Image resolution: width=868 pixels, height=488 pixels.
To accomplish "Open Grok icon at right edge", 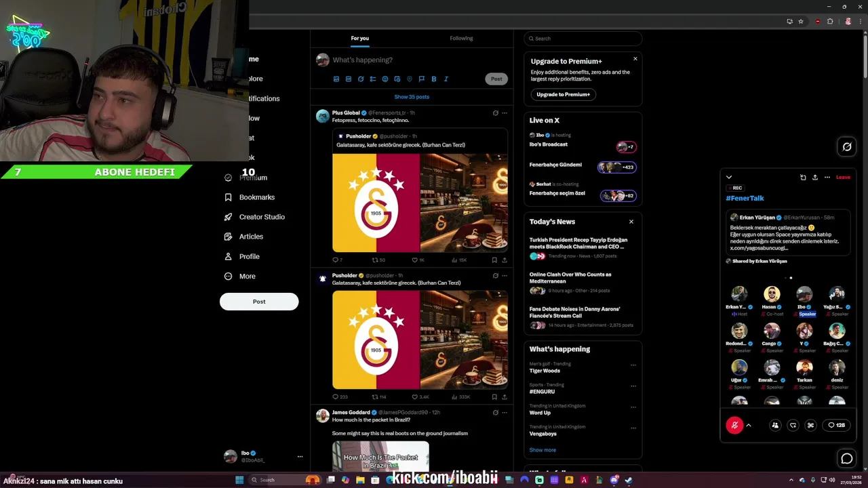I will point(847,146).
